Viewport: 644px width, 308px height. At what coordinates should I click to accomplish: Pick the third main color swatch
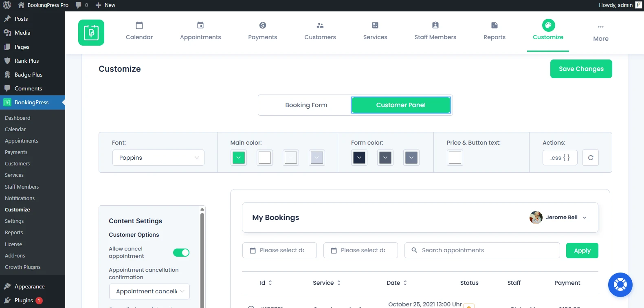(291, 158)
